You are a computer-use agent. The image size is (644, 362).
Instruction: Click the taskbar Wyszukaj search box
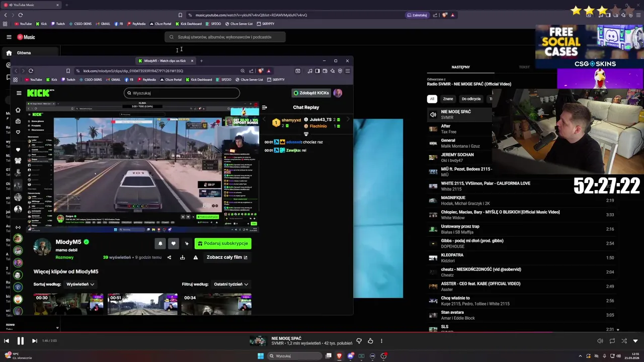point(295,356)
